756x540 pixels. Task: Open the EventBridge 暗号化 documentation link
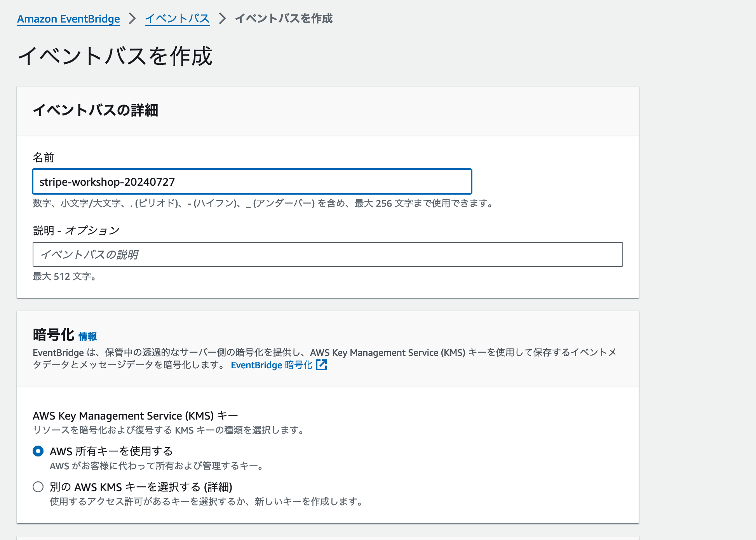point(271,365)
